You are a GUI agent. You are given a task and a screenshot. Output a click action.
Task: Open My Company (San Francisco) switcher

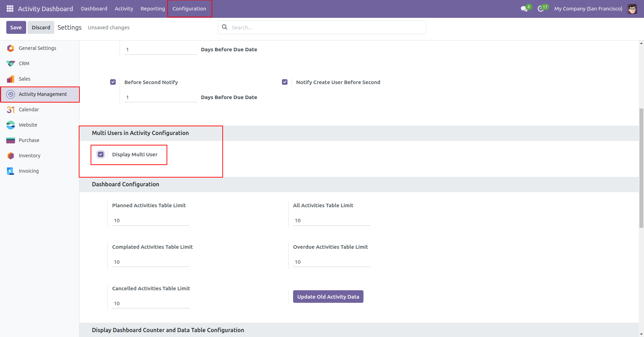(588, 9)
